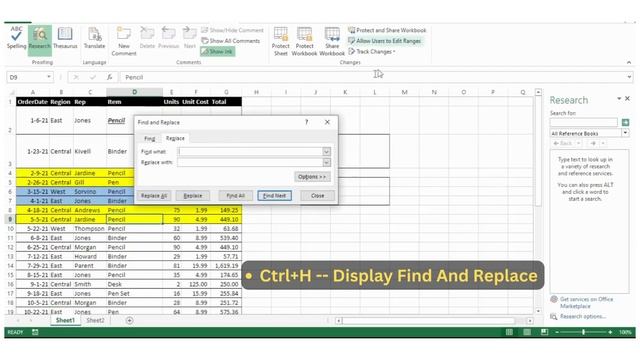Open the Translate tool
640x360 pixels.
(94, 38)
